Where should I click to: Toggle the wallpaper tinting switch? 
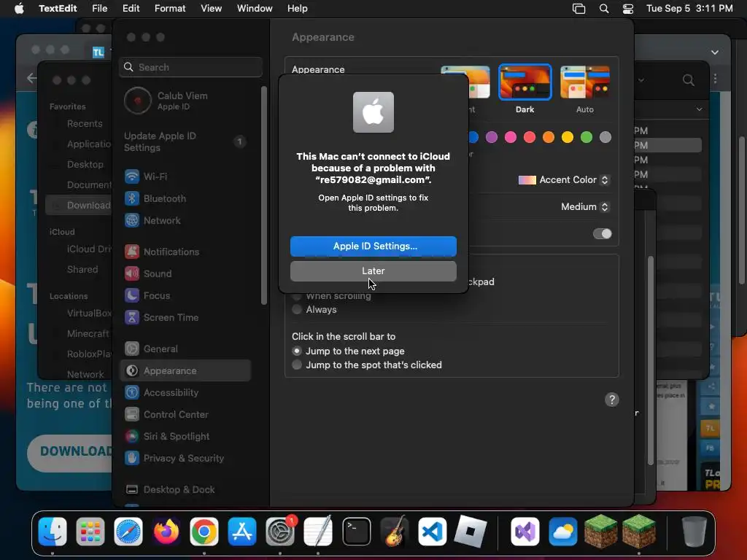point(602,234)
